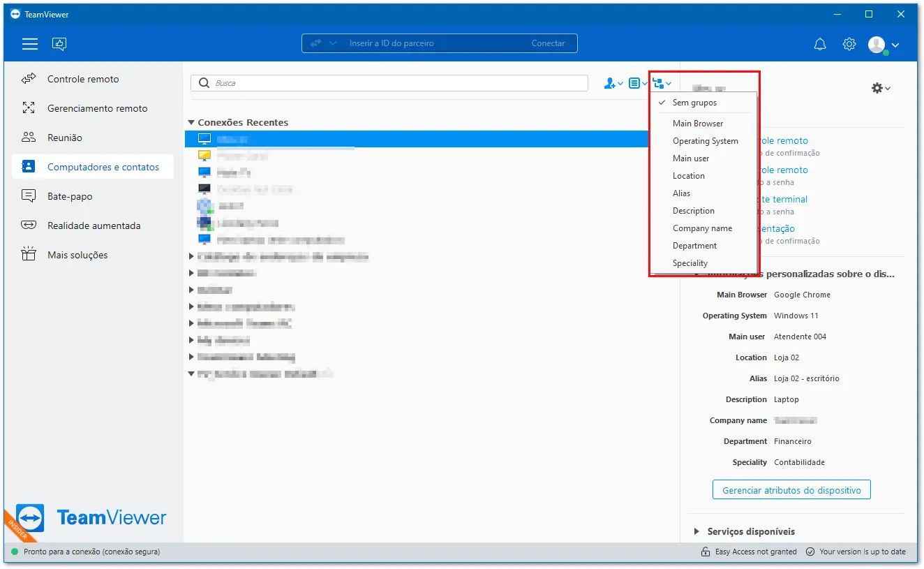Open the connection mode dropdown chevron

click(333, 43)
